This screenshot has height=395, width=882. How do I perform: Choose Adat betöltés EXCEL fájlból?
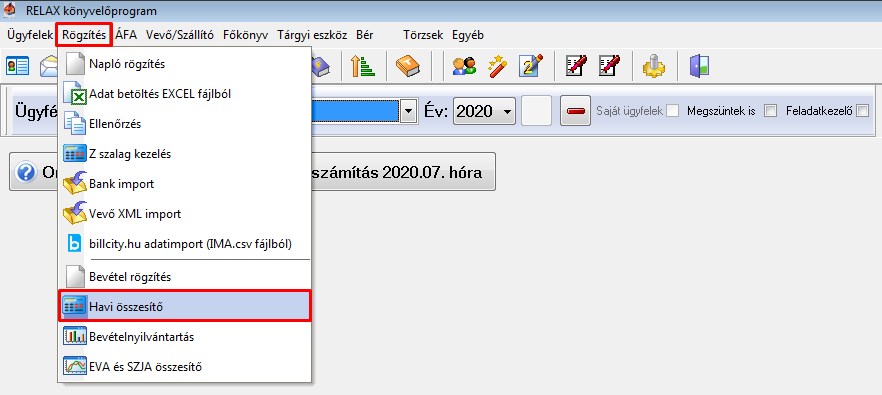pos(185,93)
